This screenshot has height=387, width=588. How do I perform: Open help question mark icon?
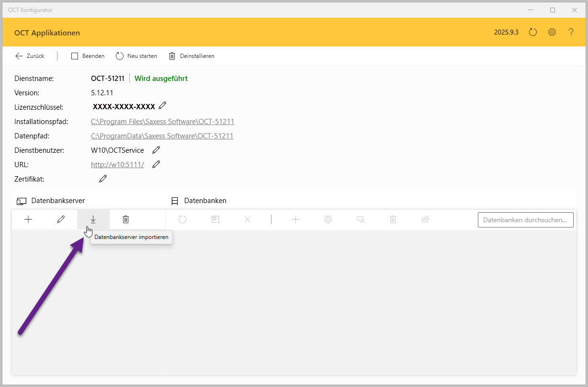[571, 33]
